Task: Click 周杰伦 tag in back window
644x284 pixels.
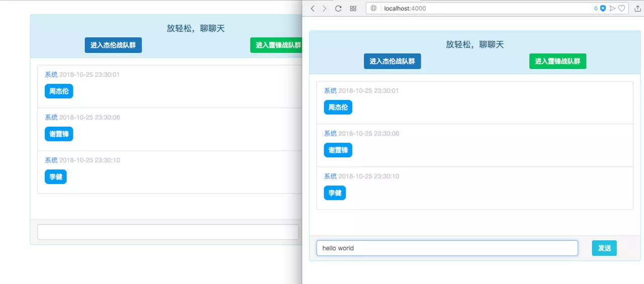Action: tap(59, 91)
